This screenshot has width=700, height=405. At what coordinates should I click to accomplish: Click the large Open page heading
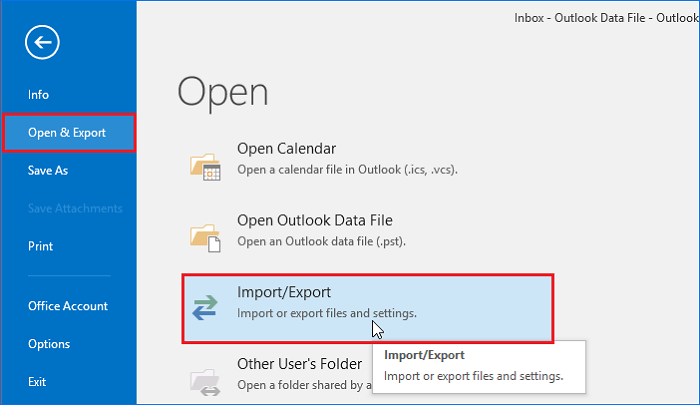point(223,92)
